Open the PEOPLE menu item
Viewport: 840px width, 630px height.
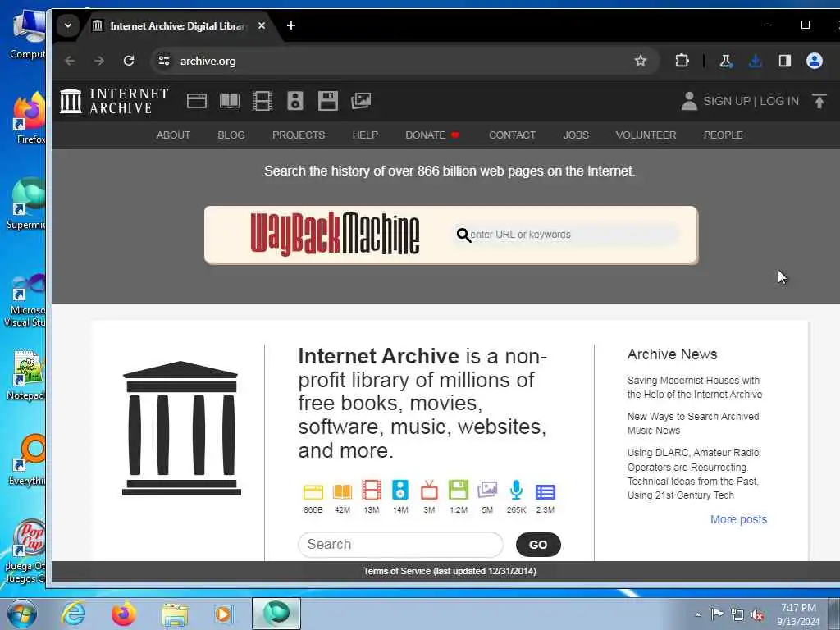click(723, 135)
